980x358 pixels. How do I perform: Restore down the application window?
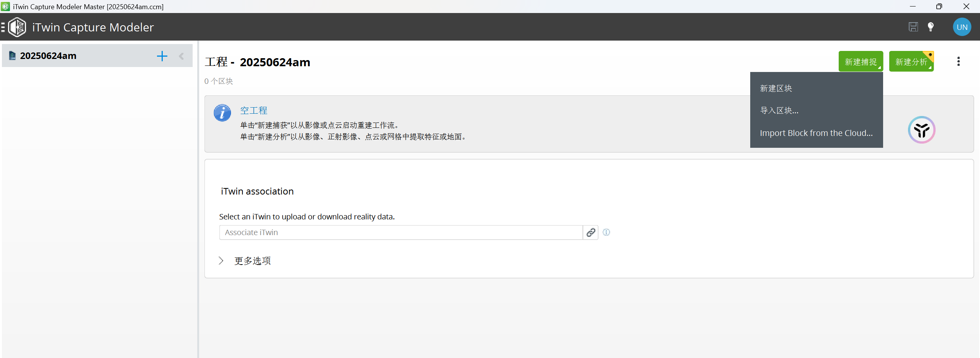tap(939, 7)
